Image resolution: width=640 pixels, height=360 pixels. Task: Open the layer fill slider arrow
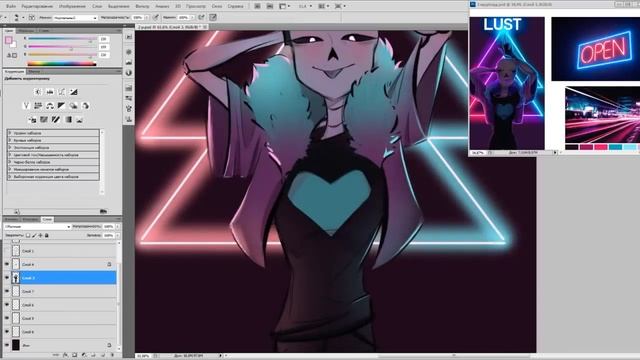tap(118, 236)
